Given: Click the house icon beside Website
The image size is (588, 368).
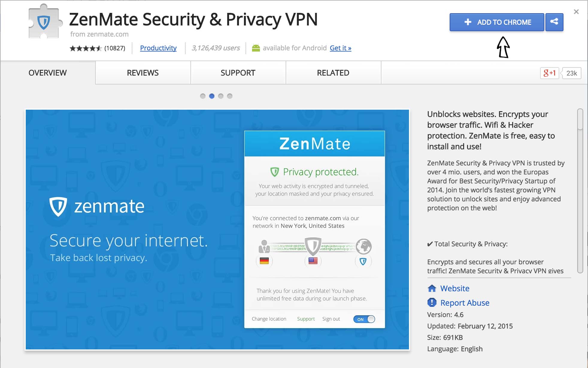Looking at the screenshot, I should (432, 288).
